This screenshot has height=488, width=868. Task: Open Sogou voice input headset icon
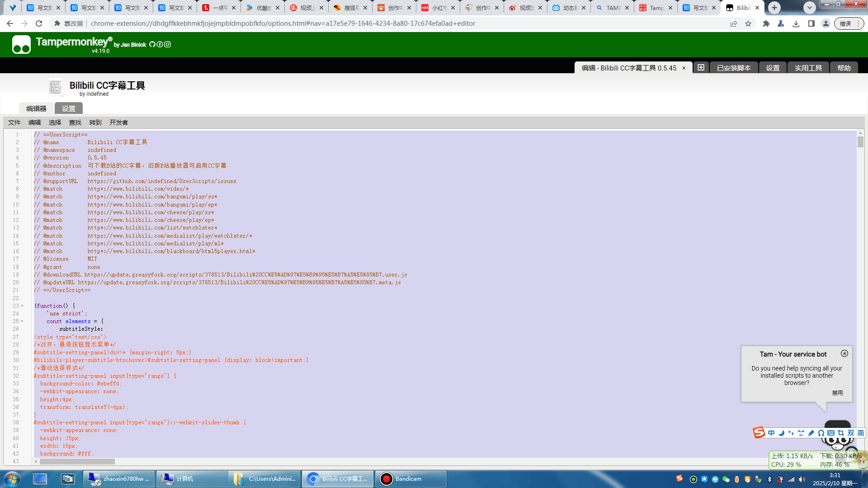[x=821, y=433]
